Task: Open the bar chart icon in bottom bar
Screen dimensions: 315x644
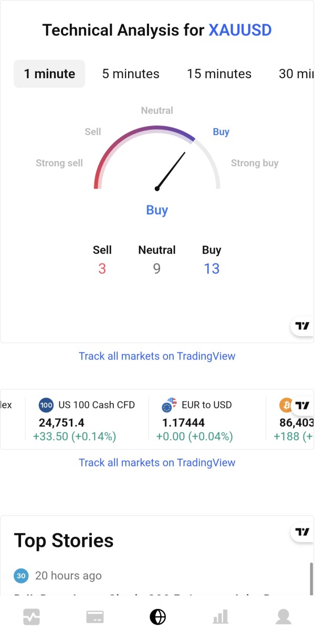Action: pos(220,617)
